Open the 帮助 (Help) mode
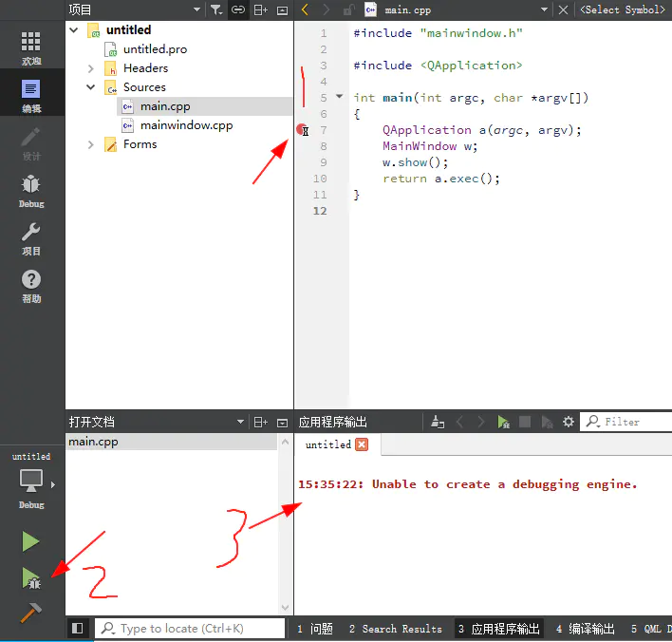Screen dimensions: 672x642 (x=31, y=285)
